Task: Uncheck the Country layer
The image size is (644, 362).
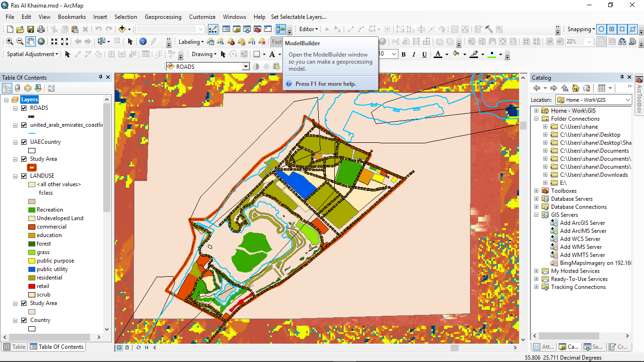Action: (x=24, y=320)
